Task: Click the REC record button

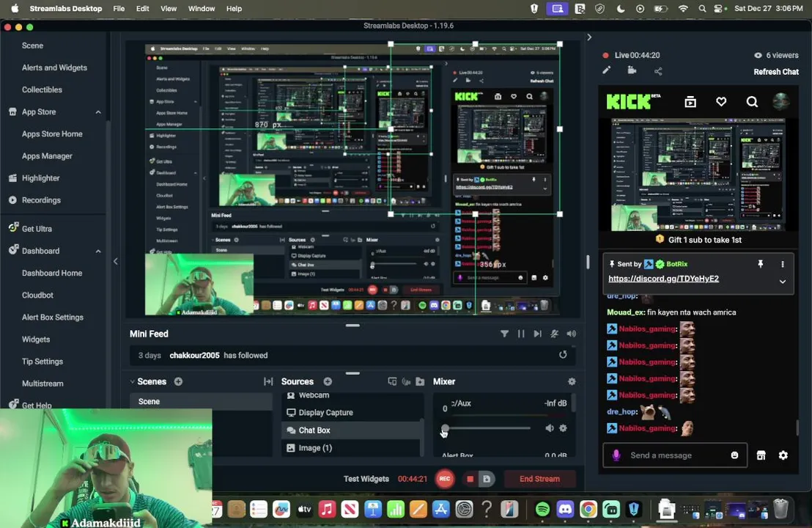Action: click(444, 479)
